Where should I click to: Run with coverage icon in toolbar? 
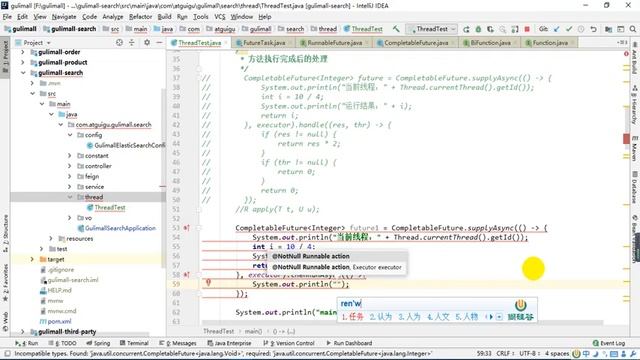[x=490, y=29]
